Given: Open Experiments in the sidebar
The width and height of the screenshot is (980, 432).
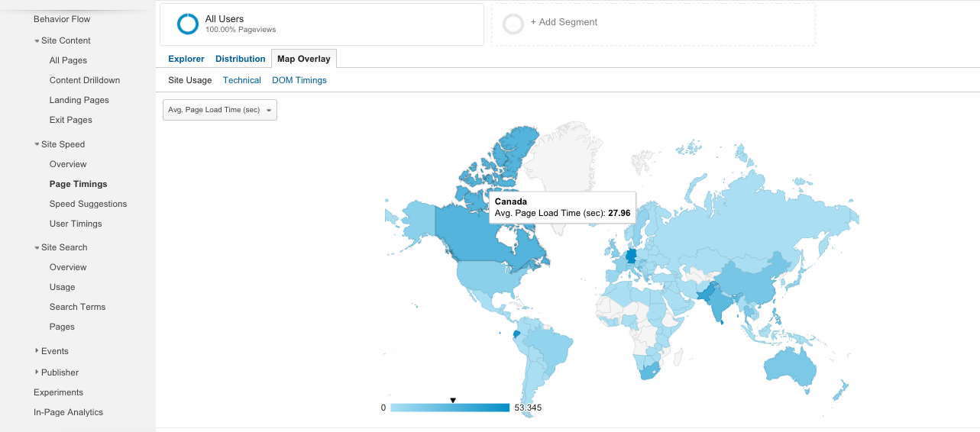Looking at the screenshot, I should click(59, 392).
